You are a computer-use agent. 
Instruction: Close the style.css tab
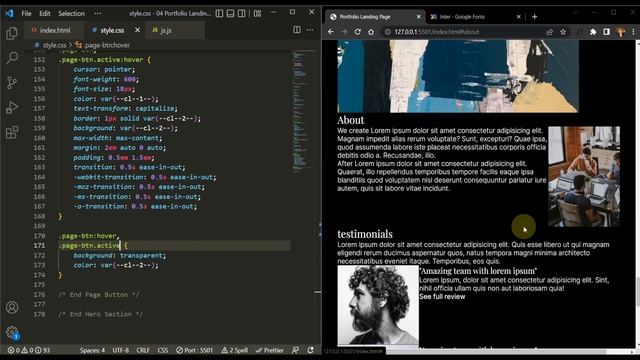[137, 30]
